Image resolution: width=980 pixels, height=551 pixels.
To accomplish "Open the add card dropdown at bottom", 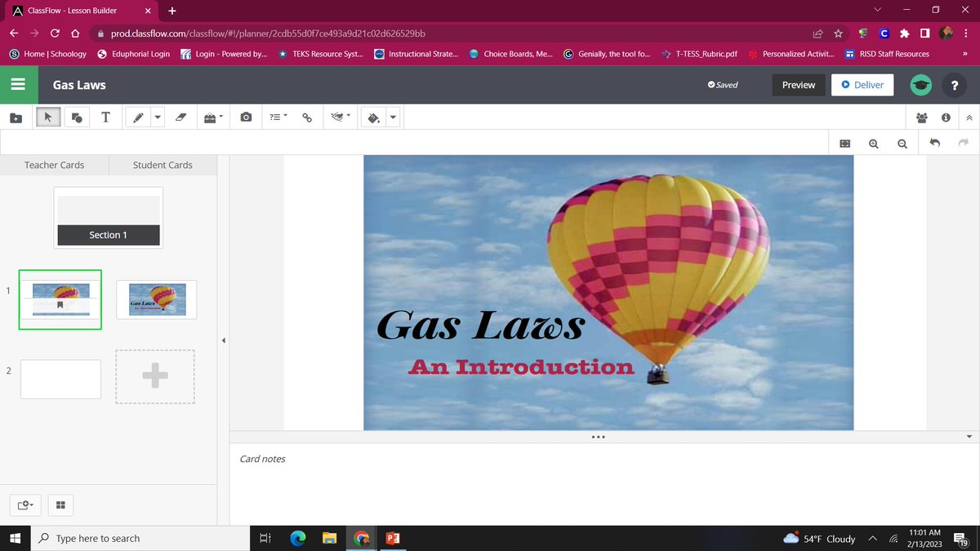I will pos(26,505).
